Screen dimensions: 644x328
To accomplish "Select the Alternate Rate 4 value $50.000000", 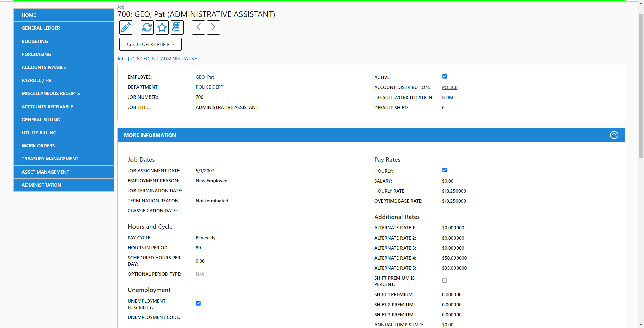I will pos(454,258).
